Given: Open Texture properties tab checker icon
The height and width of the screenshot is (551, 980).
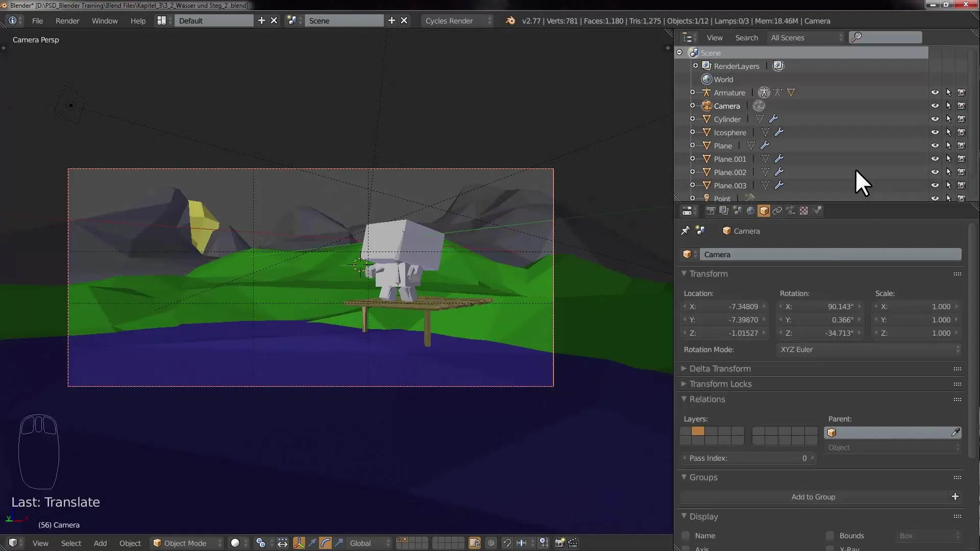Looking at the screenshot, I should pyautogui.click(x=803, y=211).
